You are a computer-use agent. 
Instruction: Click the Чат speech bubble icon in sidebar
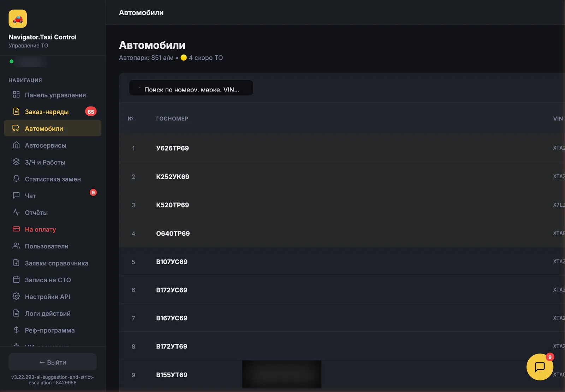point(16,195)
